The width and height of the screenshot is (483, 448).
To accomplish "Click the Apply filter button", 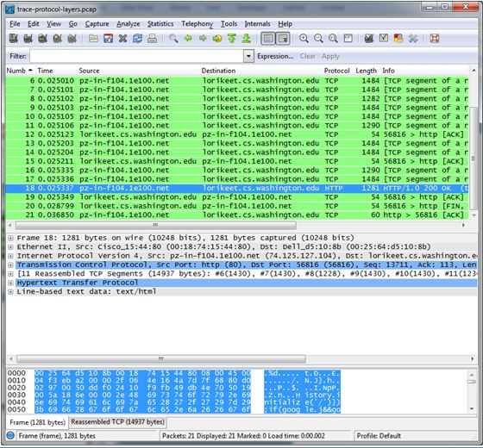I will (330, 56).
